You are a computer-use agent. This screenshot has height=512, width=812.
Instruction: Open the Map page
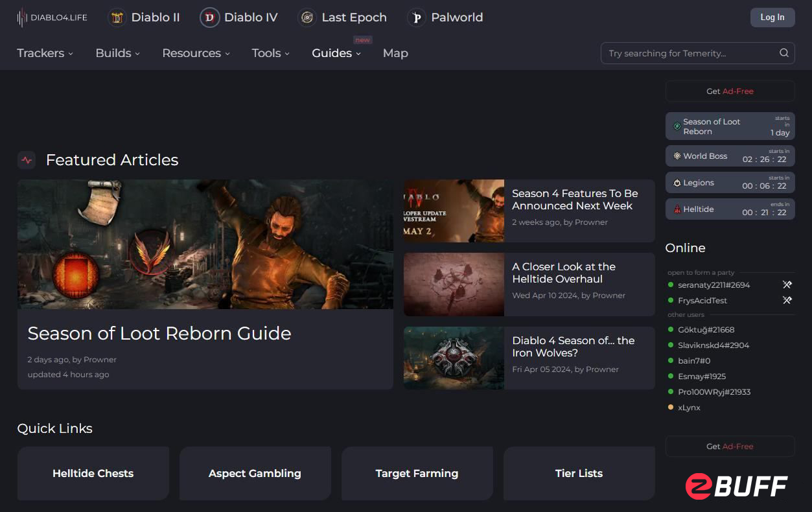(x=395, y=53)
